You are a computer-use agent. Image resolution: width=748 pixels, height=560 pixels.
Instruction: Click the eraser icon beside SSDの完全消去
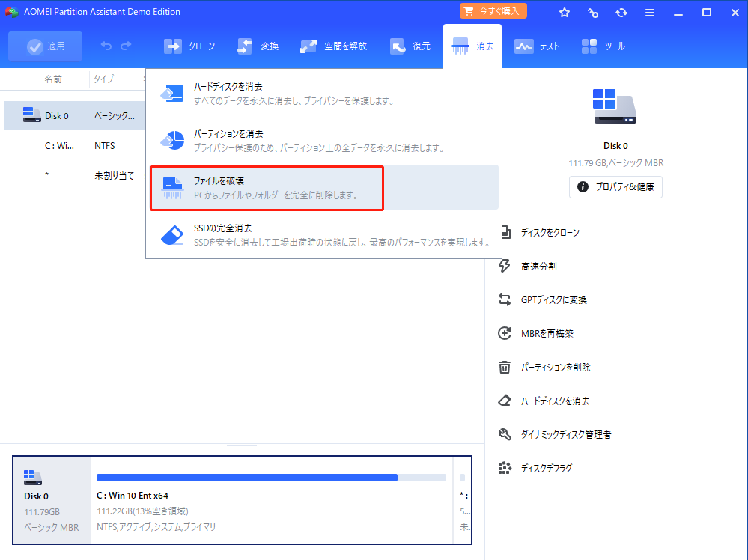pos(172,234)
